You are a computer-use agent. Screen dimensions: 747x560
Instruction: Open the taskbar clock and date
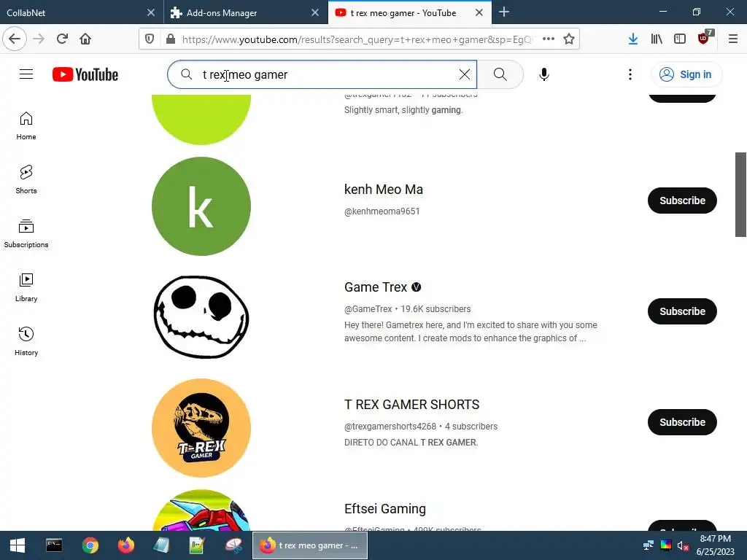[716, 545]
